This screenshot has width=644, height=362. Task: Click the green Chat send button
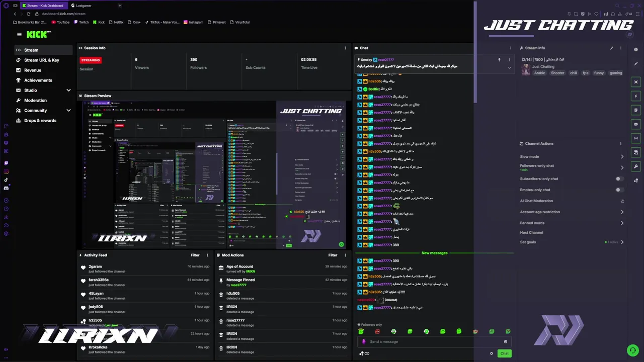504,353
